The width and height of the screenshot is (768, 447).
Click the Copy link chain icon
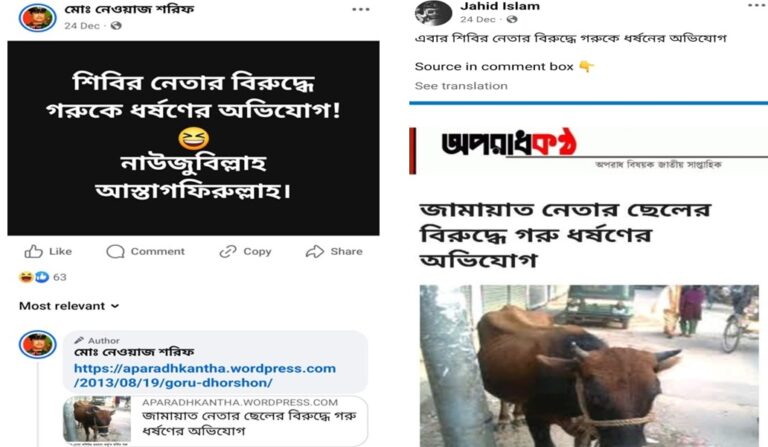(x=228, y=252)
